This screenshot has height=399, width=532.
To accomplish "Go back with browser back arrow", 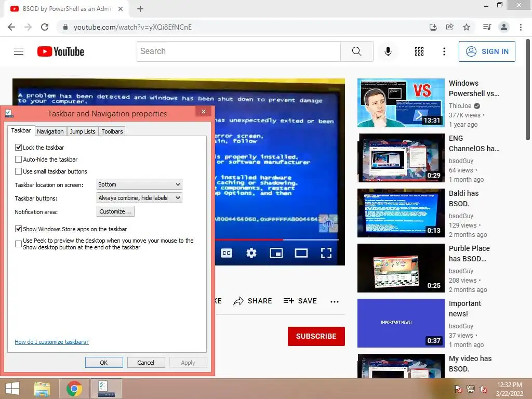I will tap(11, 27).
